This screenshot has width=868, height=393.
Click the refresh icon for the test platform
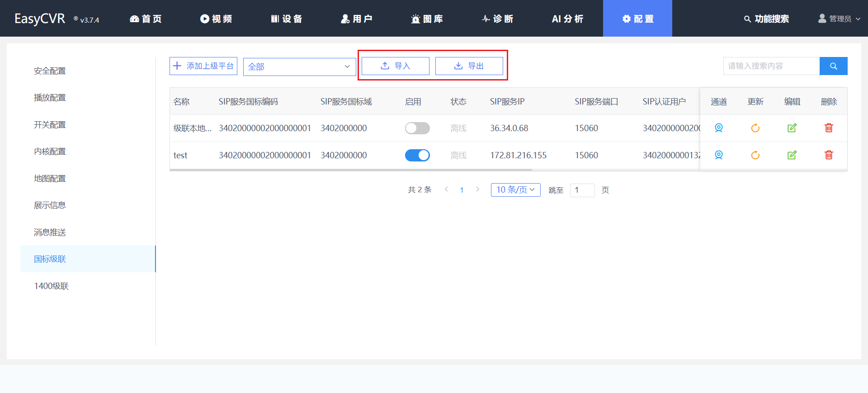coord(755,155)
